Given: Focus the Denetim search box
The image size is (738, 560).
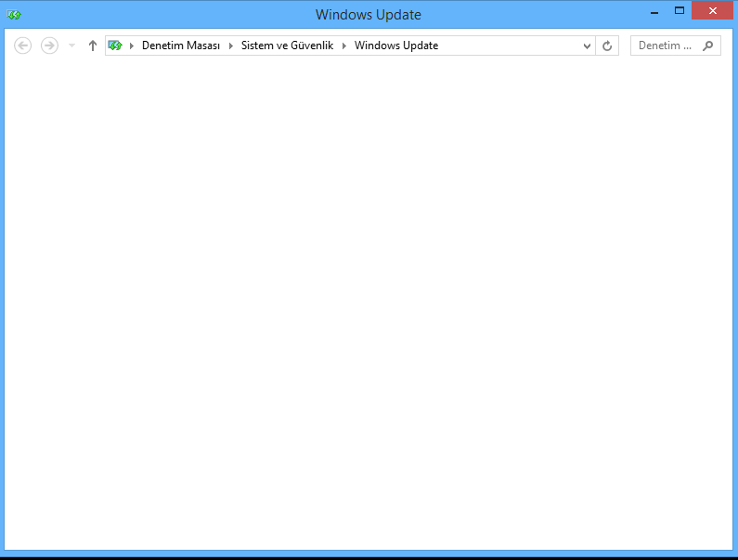Looking at the screenshot, I should [676, 46].
